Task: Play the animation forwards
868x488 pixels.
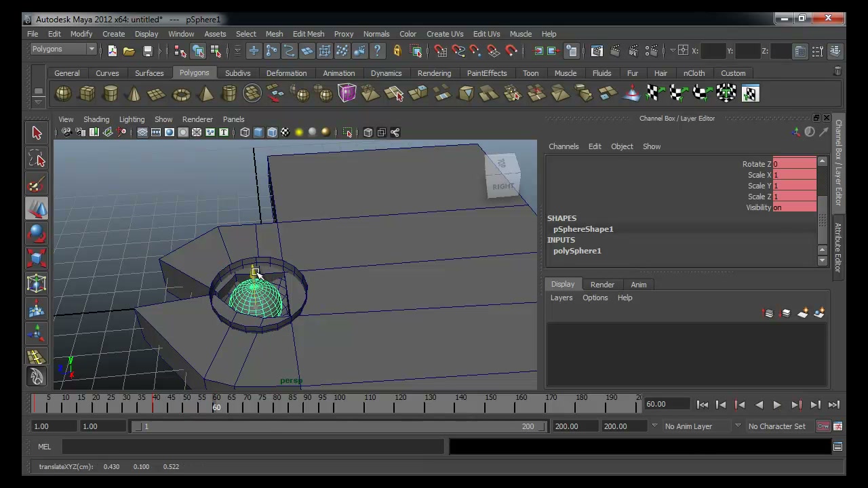Action: click(777, 405)
